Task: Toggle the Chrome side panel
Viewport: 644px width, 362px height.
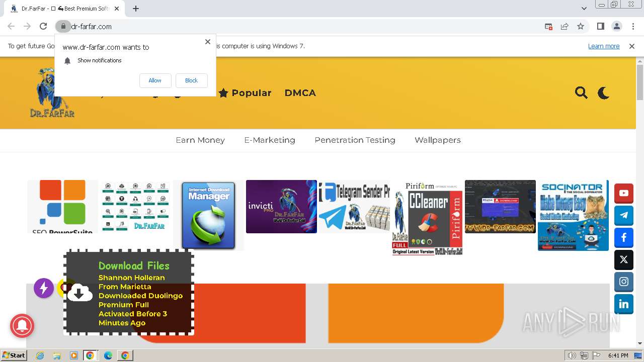Action: click(600, 26)
